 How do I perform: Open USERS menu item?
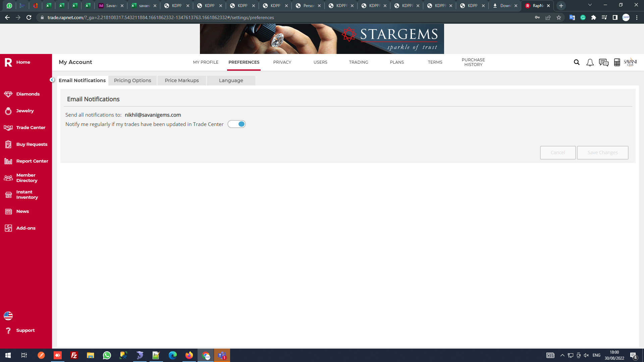pyautogui.click(x=320, y=62)
